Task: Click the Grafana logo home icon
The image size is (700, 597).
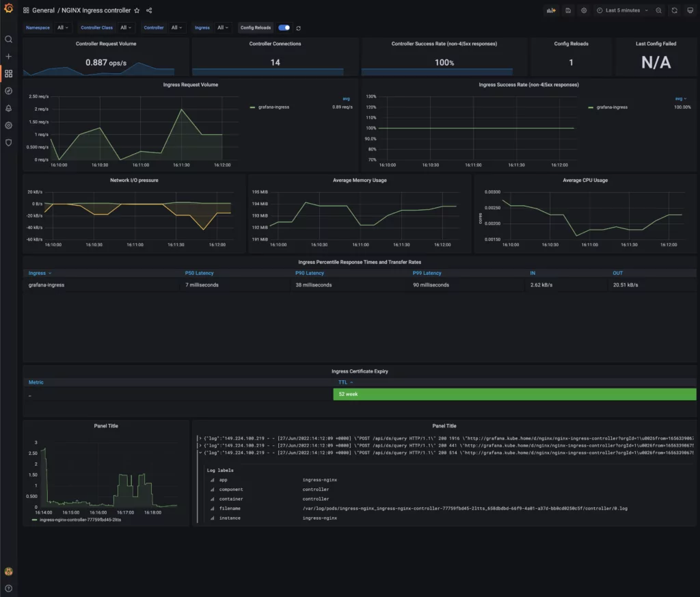Action: [8, 8]
